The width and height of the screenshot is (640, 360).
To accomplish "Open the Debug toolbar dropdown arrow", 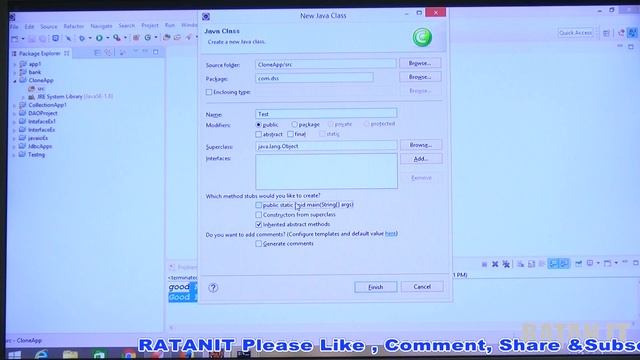I will tap(90, 38).
